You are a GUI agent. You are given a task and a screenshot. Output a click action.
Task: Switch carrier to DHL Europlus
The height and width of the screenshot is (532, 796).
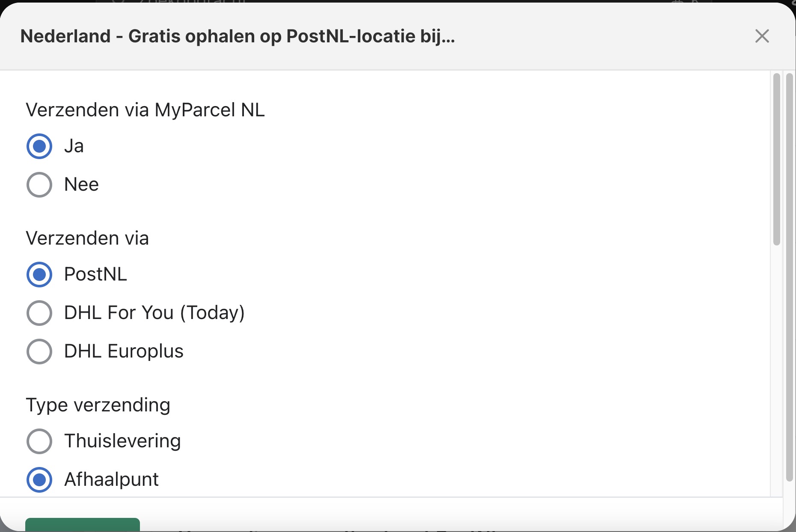pos(39,352)
